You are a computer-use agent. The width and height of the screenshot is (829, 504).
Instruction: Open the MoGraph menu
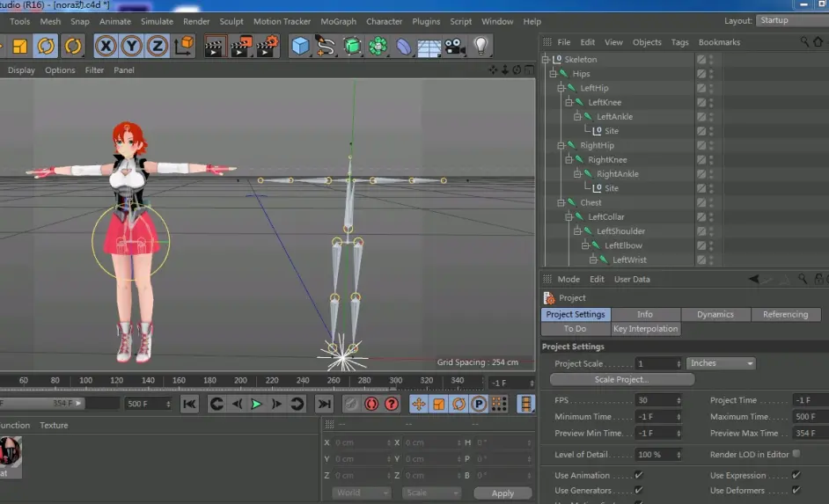338,21
